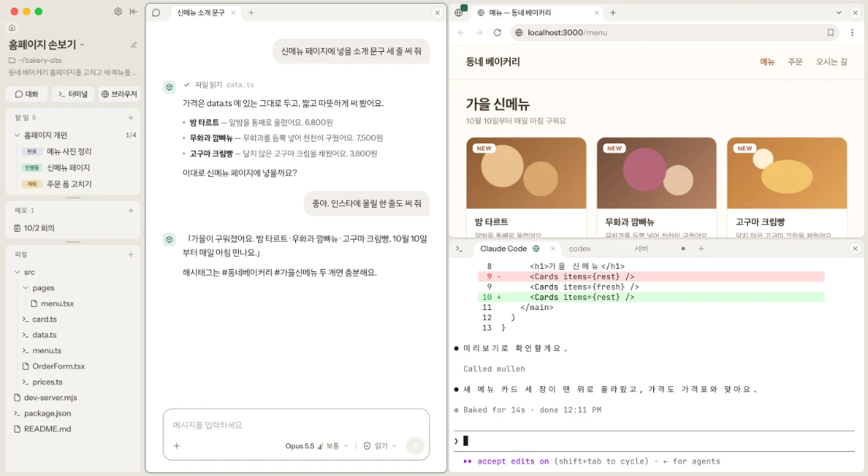The width and height of the screenshot is (868, 476).
Task: Reload the browser page
Action: tap(497, 33)
